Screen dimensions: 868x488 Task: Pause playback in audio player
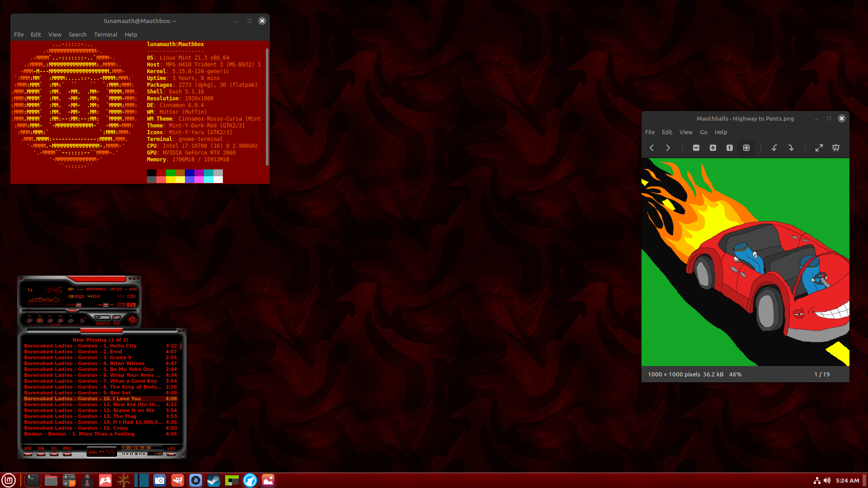pos(50,320)
